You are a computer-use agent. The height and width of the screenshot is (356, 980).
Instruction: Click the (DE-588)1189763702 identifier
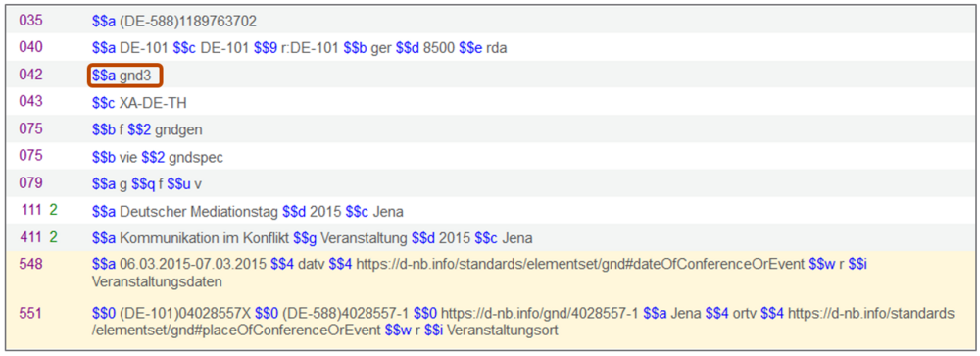tap(187, 22)
